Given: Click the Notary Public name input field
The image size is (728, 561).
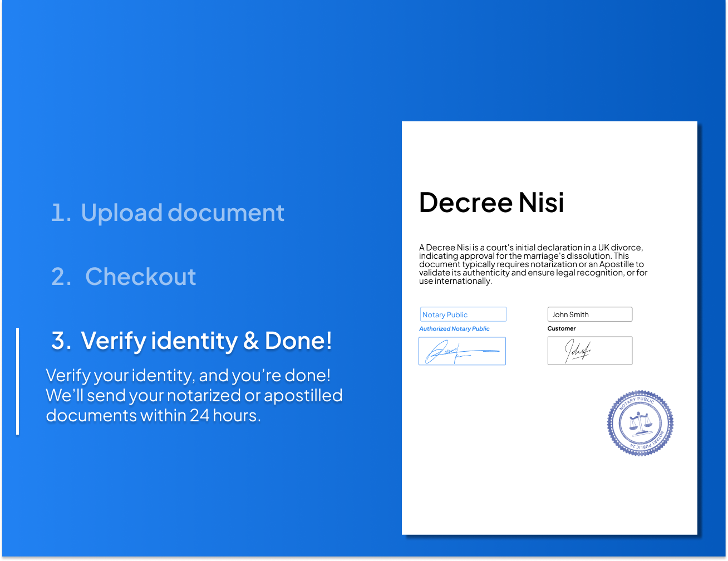Looking at the screenshot, I should click(463, 314).
